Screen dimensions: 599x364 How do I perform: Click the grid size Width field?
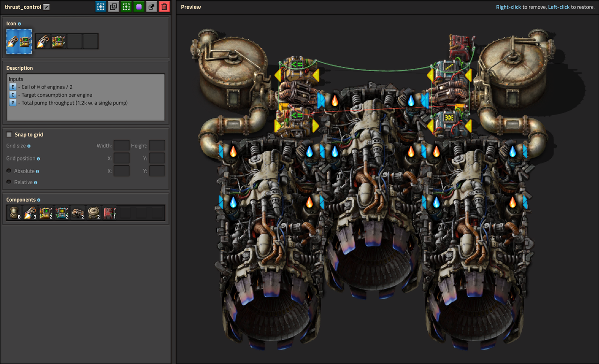(x=122, y=146)
